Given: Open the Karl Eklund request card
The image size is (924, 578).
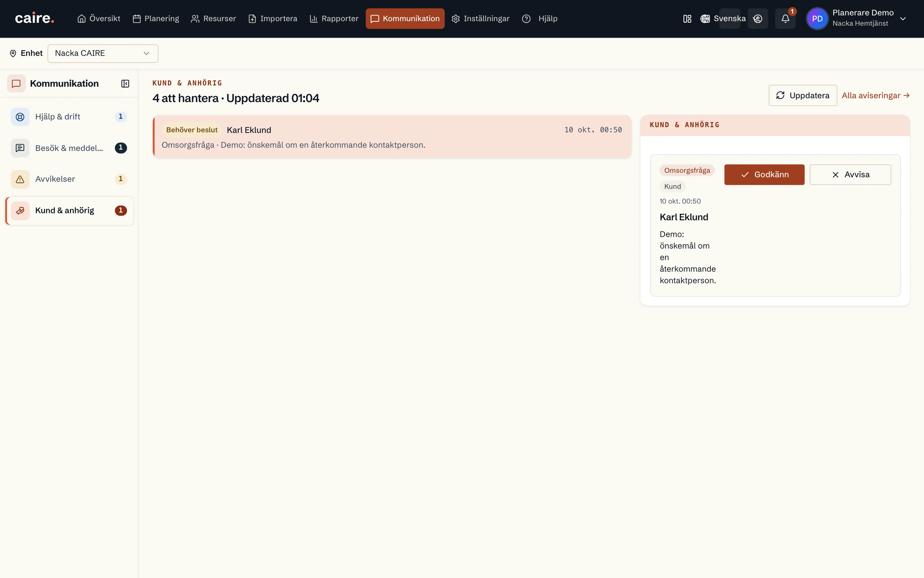Looking at the screenshot, I should click(392, 137).
